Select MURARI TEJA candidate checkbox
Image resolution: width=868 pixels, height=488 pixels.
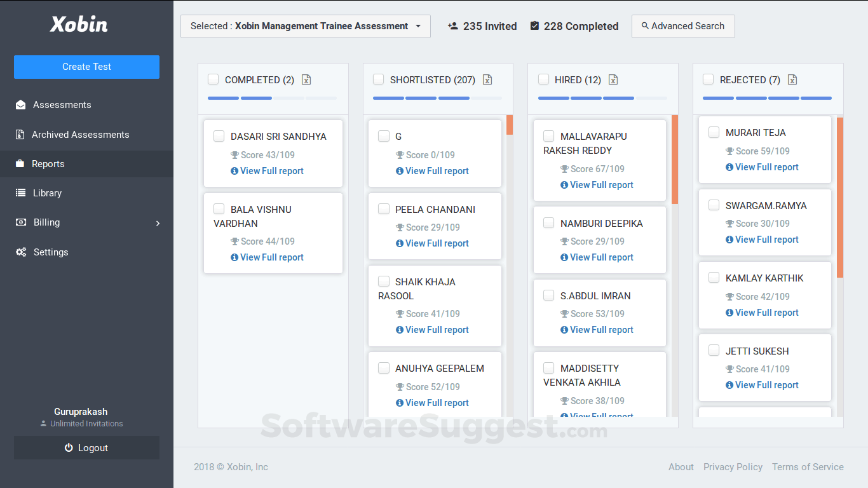[714, 132]
